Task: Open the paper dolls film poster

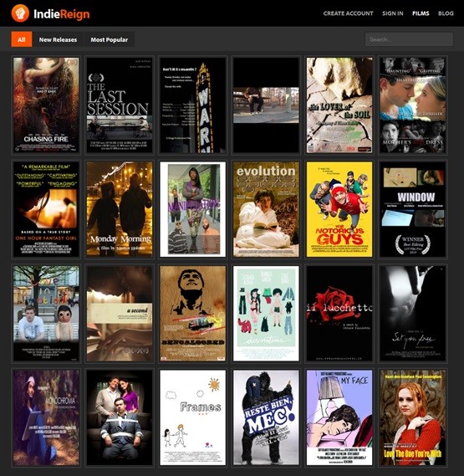Action: [266, 313]
